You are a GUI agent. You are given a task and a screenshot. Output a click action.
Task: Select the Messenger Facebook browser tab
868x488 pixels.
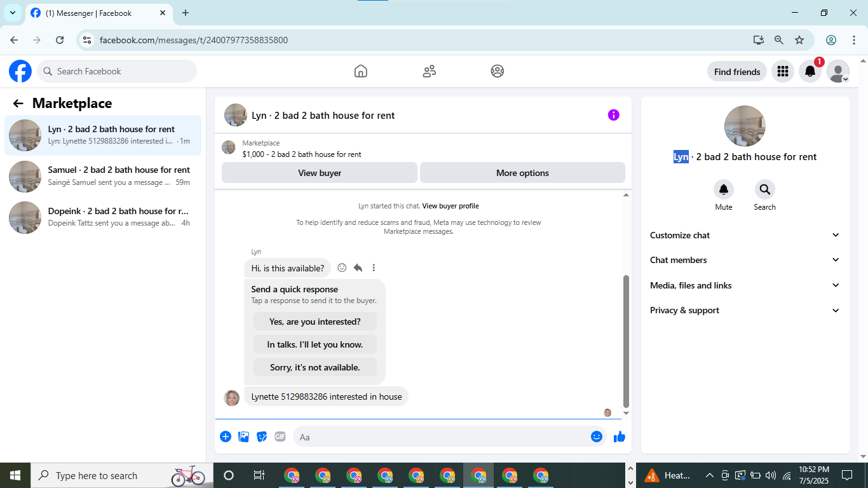coord(98,13)
